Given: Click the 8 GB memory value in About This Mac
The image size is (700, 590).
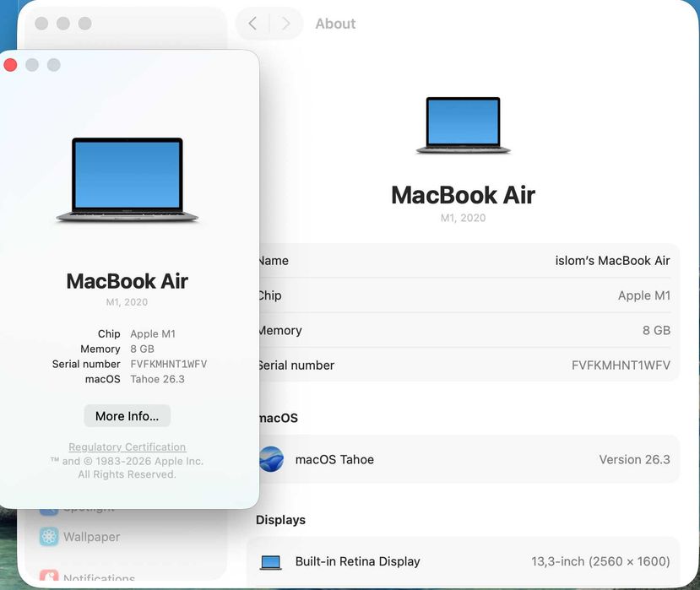Looking at the screenshot, I should (142, 349).
